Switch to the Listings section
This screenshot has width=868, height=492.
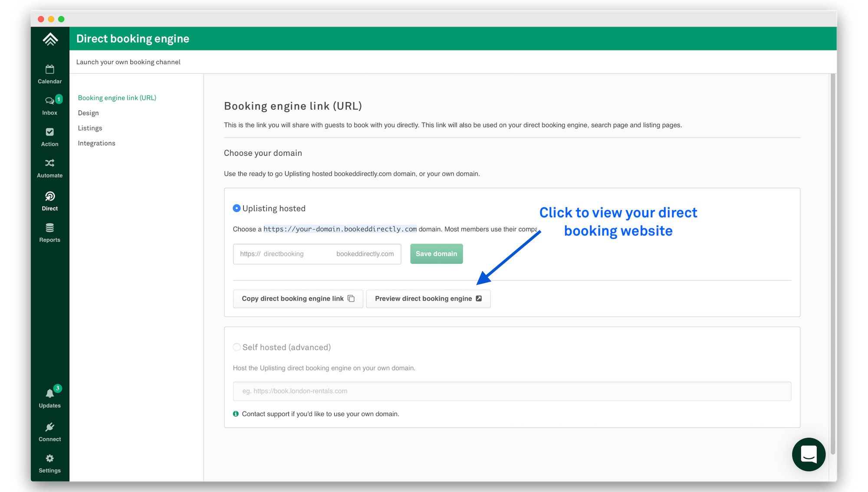click(x=90, y=128)
